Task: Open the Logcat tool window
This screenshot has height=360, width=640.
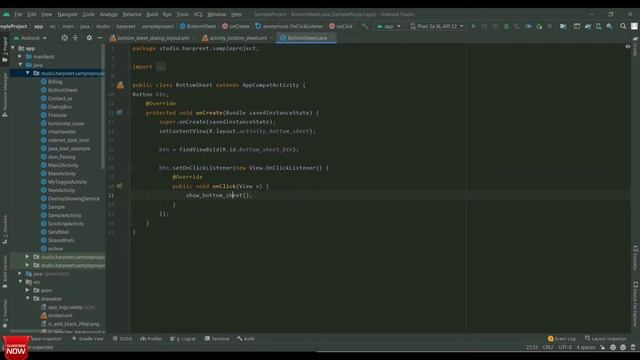Action: [x=183, y=339]
